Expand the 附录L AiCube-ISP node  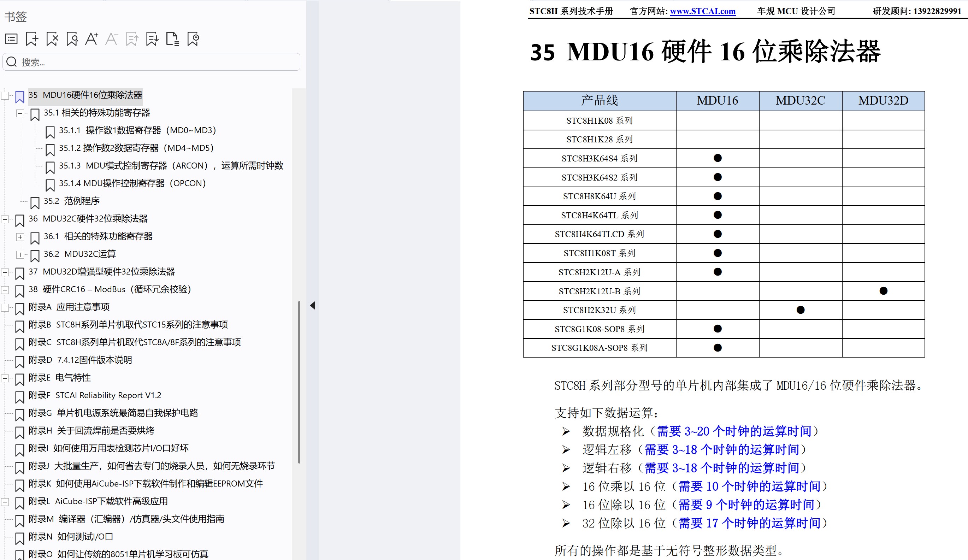coord(5,502)
